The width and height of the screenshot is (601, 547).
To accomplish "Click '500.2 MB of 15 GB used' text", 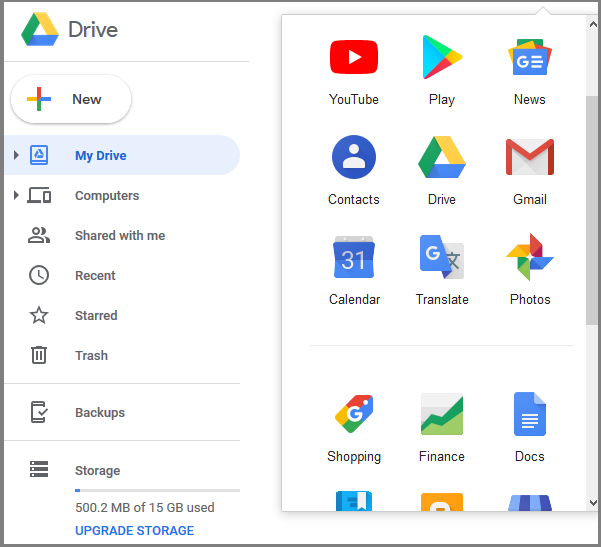I will 145,507.
